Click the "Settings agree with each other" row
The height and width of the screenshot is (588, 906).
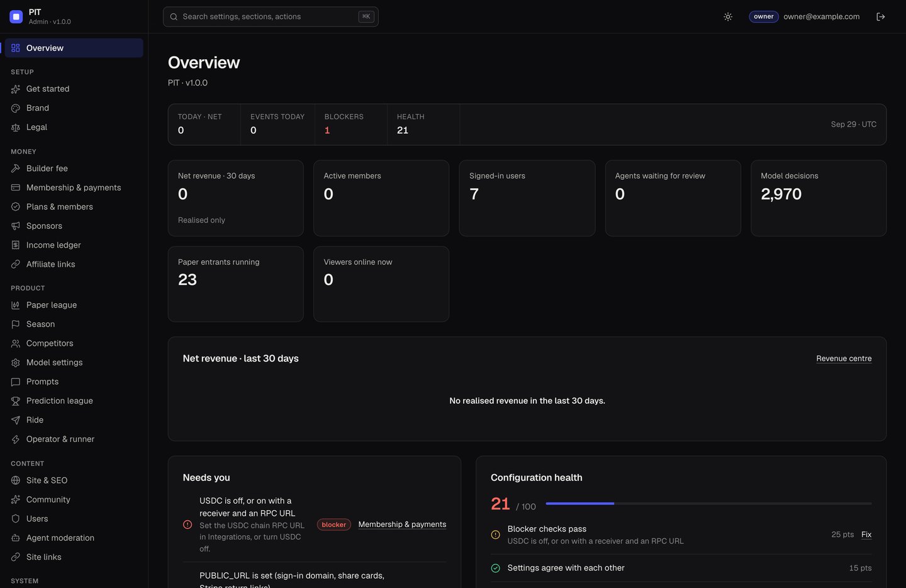(681, 568)
